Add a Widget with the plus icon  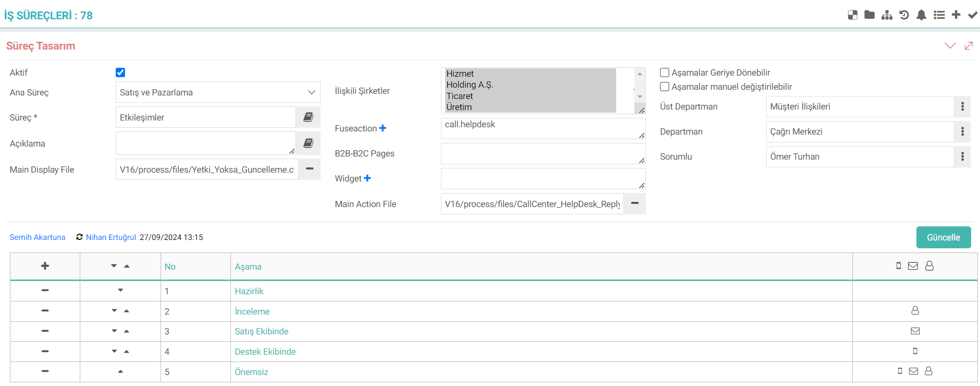(367, 178)
